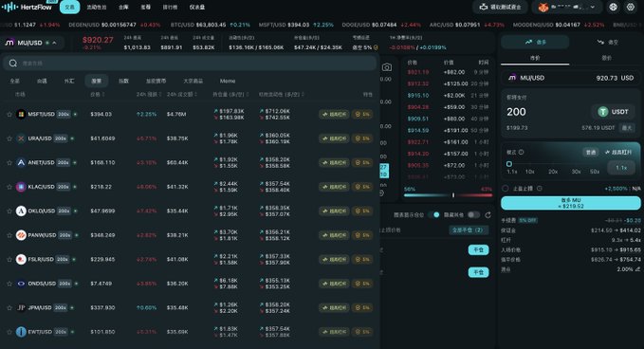Click the PANW/USD logo icon

coord(21,235)
